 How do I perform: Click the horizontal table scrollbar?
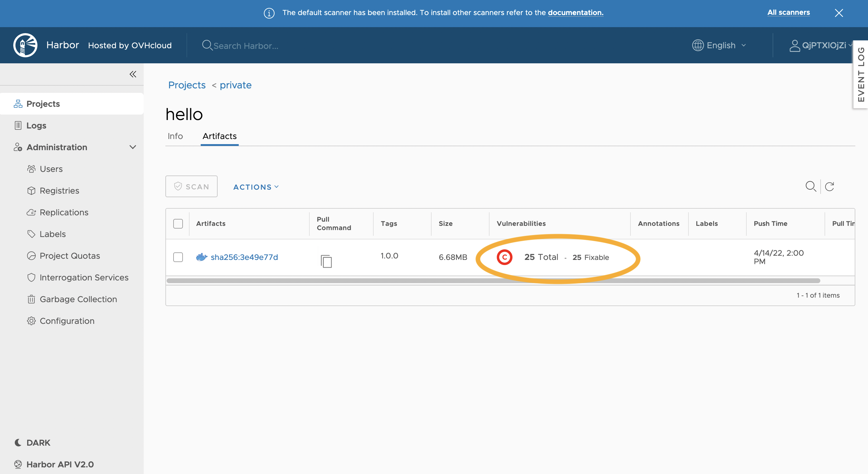pos(493,281)
